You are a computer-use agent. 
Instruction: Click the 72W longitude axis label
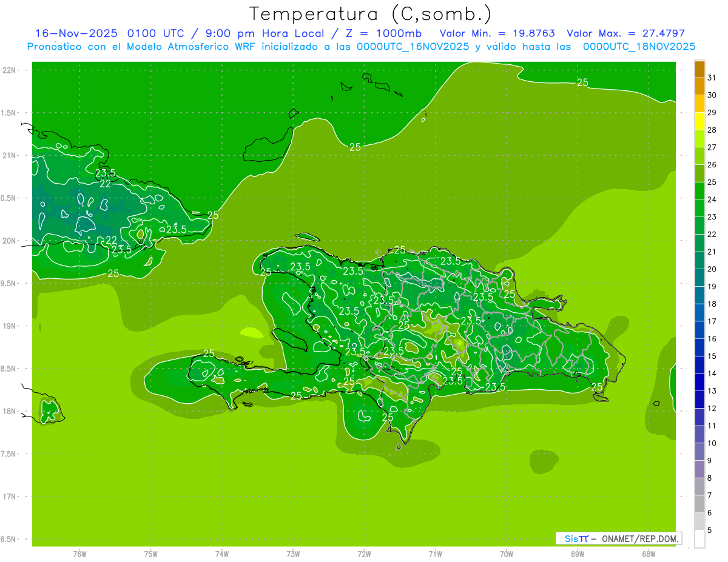[x=364, y=554]
